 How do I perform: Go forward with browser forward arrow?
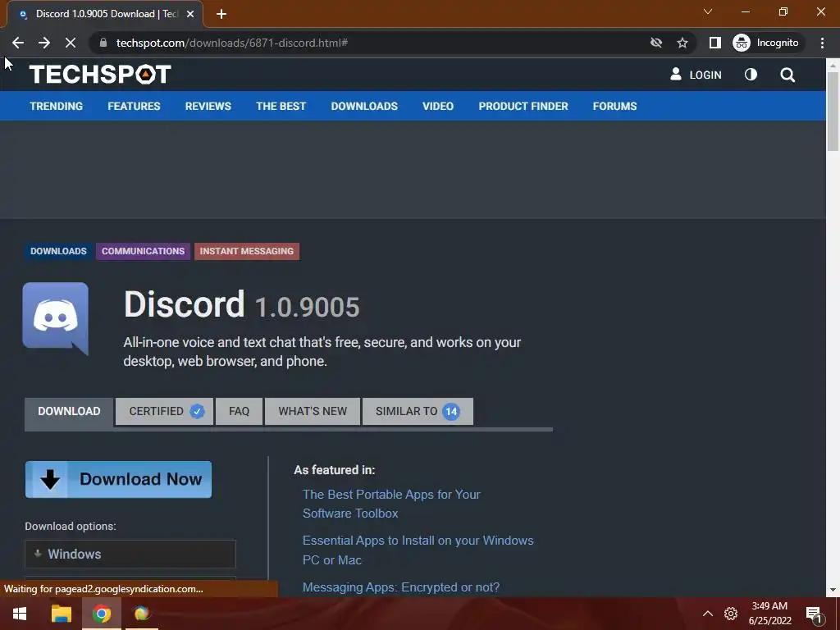[x=44, y=43]
